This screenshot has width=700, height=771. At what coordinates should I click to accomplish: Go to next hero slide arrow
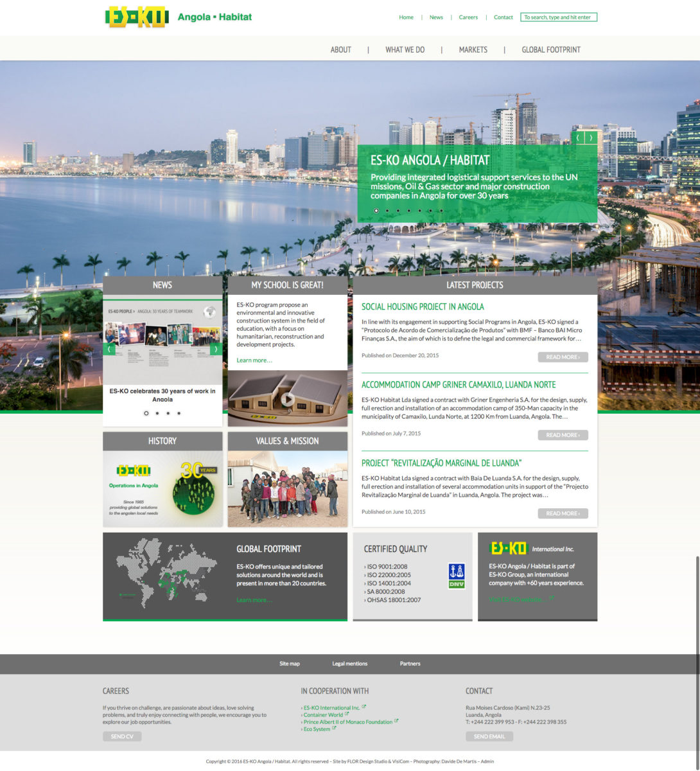[x=591, y=137]
